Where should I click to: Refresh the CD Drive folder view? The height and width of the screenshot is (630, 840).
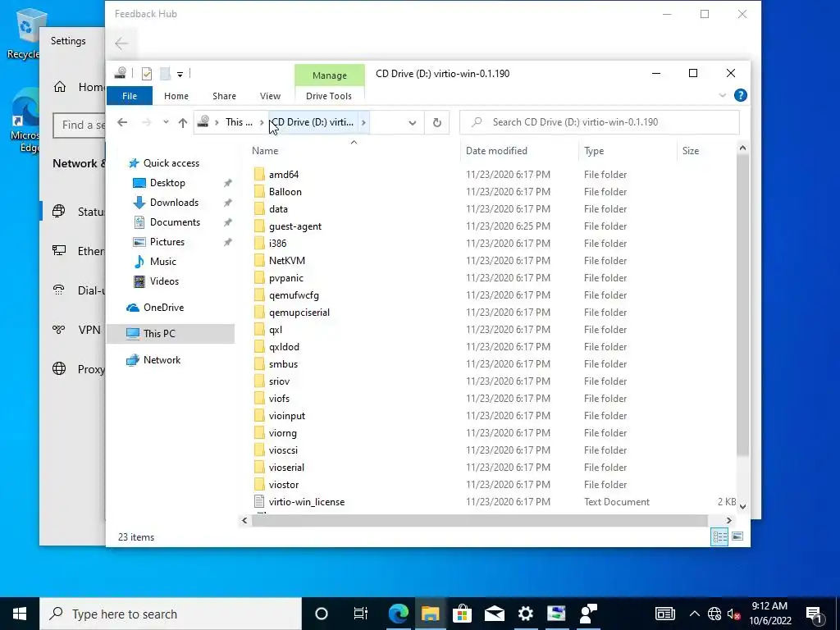point(437,123)
